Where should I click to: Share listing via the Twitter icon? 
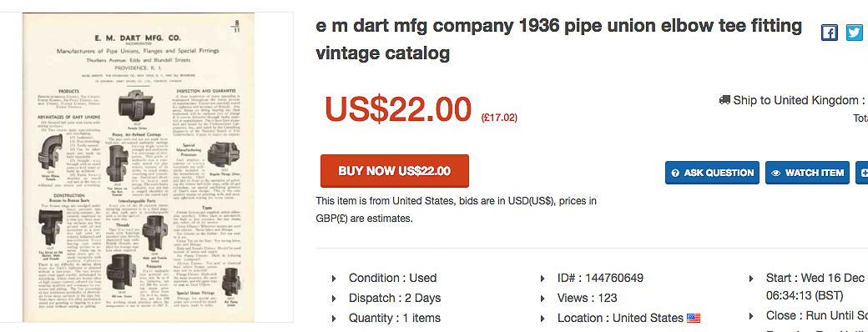tap(854, 33)
